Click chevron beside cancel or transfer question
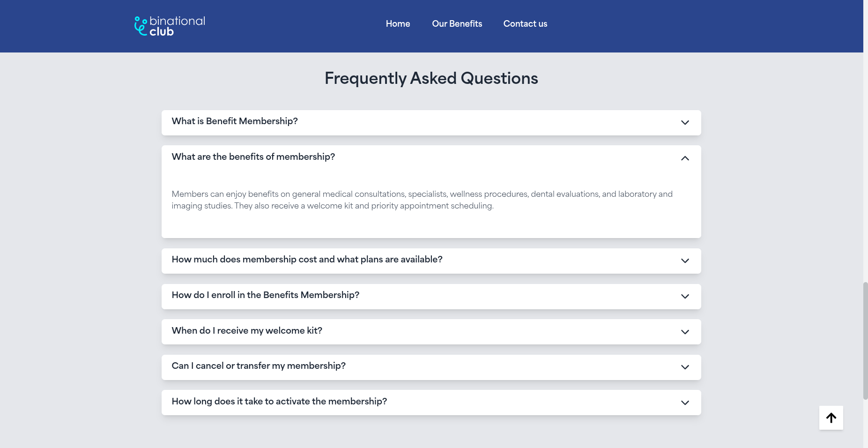The image size is (868, 448). (685, 367)
